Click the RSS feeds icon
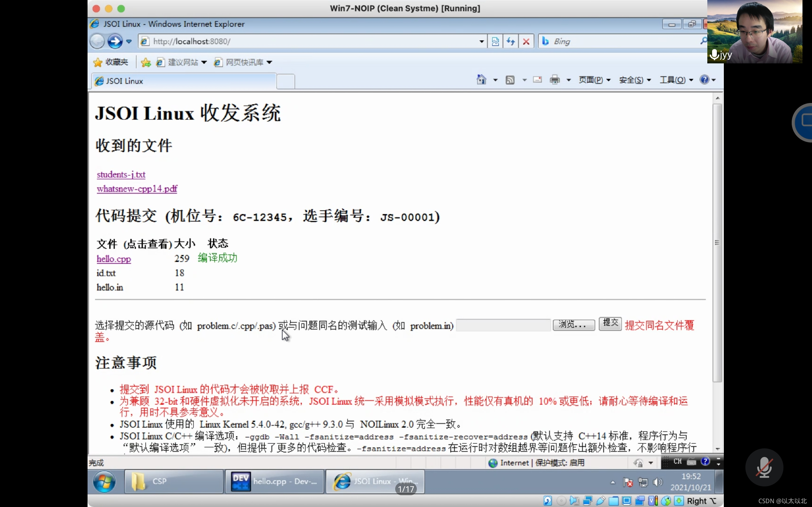 pos(510,80)
